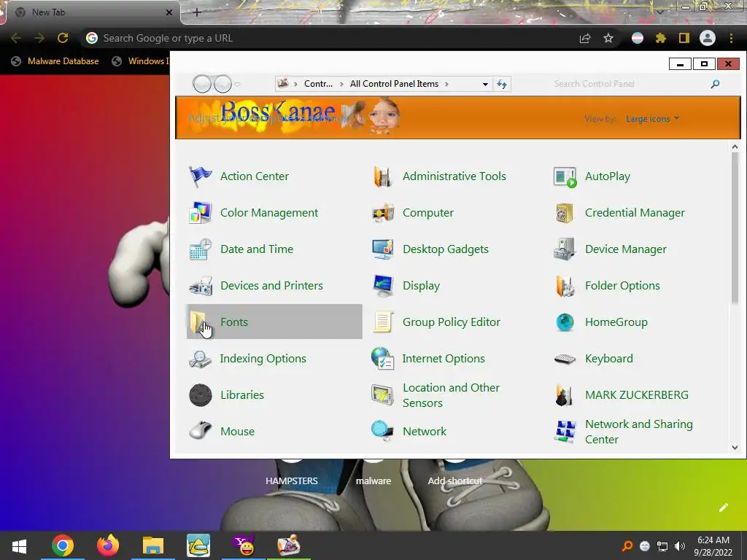Open the Folder Options icon
This screenshot has height=560, width=747.
[565, 286]
